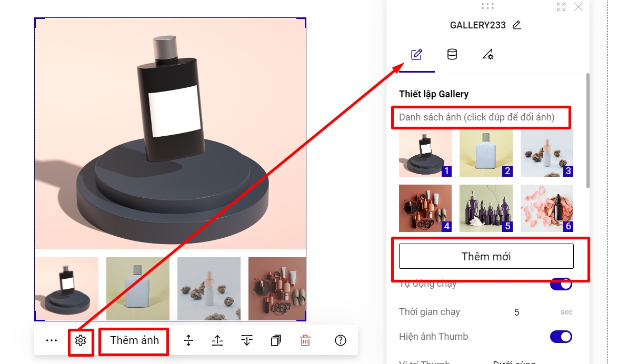Open help with the question mark icon
Viewport: 618px width, 364px height.
click(341, 340)
